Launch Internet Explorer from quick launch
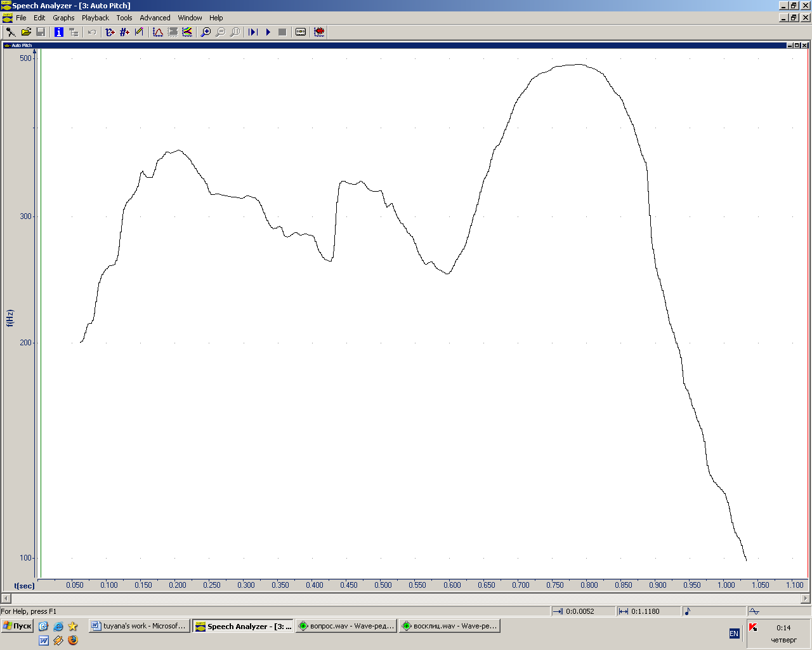812x650 pixels. tap(58, 626)
